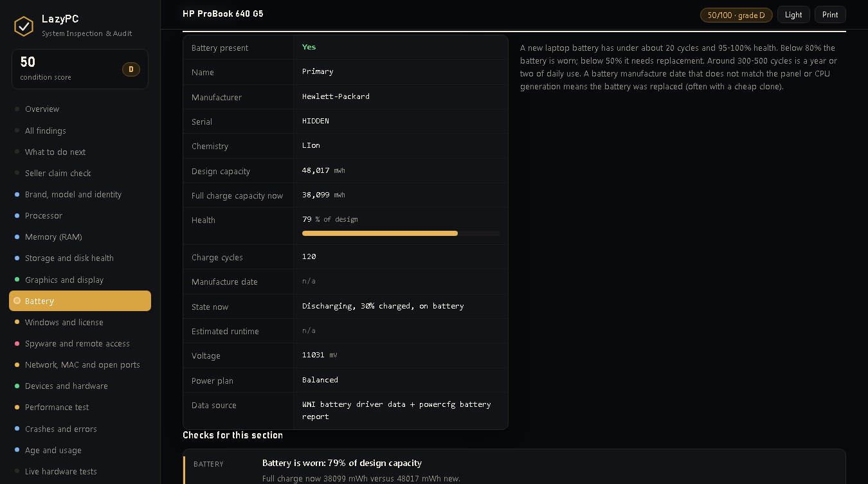Click the 48,017 mWh design capacity
The height and width of the screenshot is (484, 868).
coord(323,170)
